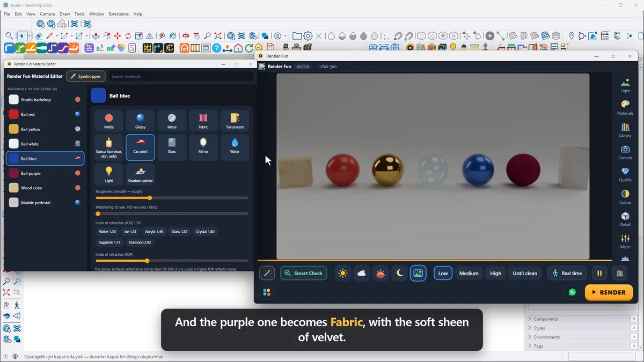Screen dimensions: 644x362
Task: Adjust the Weathering slider
Action: (x=172, y=213)
